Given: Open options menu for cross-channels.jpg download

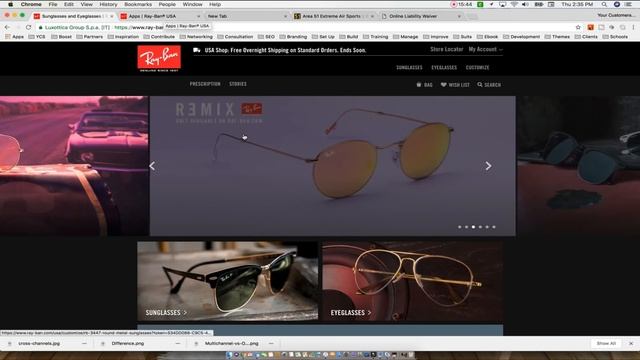Looking at the screenshot, I should click(84, 343).
